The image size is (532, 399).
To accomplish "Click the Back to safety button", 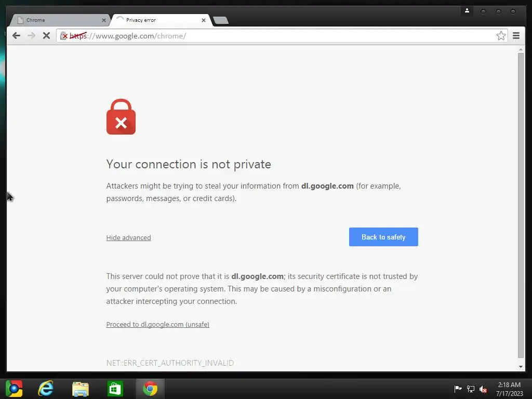I will tap(383, 237).
